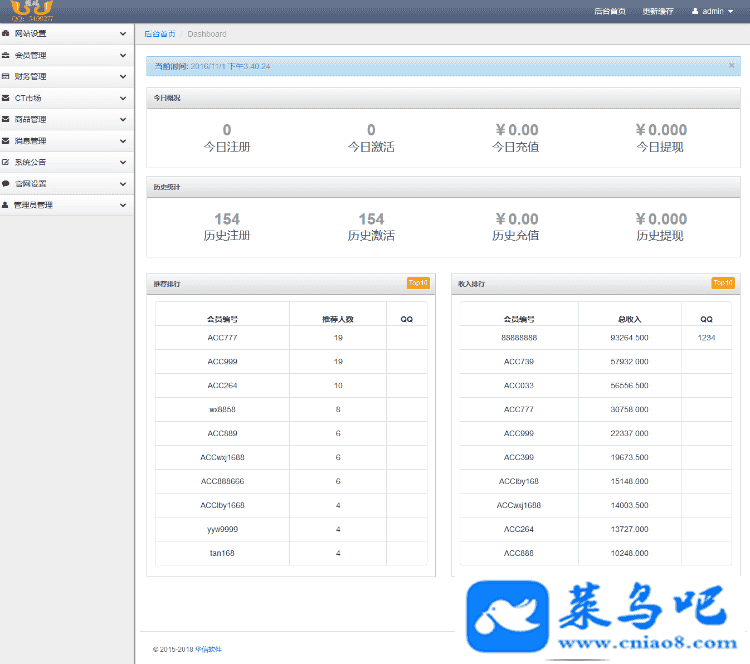
Task: Expand the 消息管理 sidebar chevron
Action: (123, 141)
